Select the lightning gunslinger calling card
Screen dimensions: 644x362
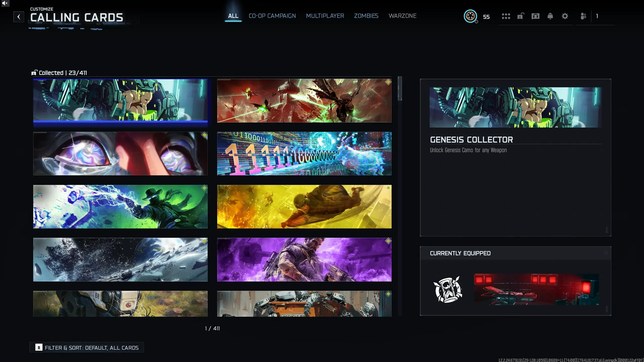[x=120, y=207]
